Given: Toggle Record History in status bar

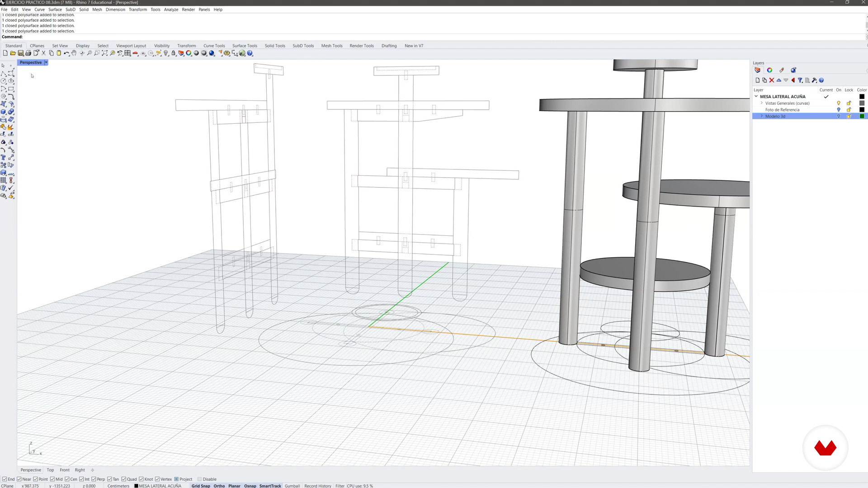Looking at the screenshot, I should [x=317, y=486].
